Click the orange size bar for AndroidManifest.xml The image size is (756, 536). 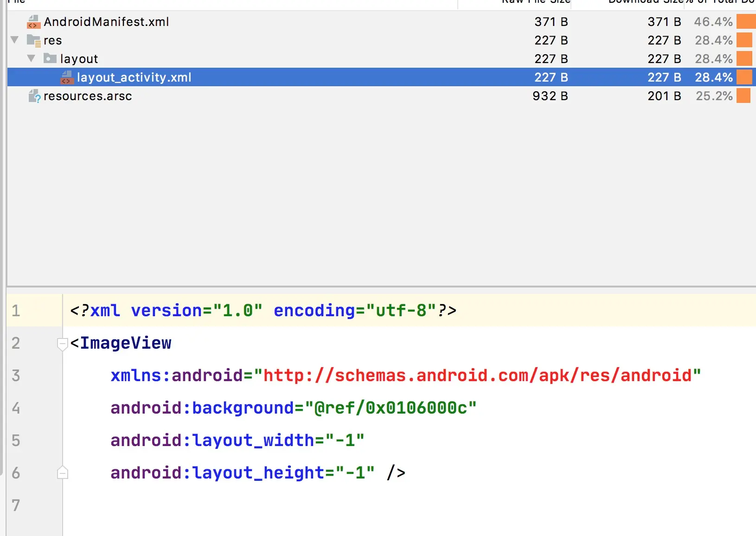746,22
